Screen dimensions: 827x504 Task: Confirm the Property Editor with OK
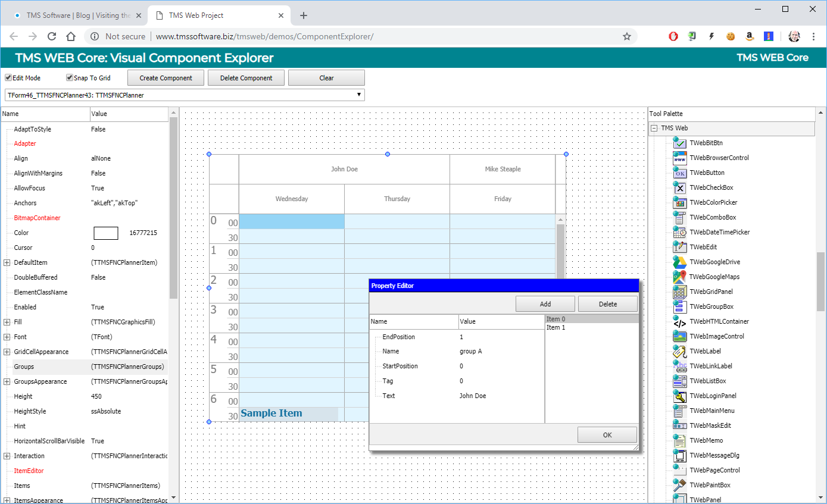pyautogui.click(x=607, y=435)
